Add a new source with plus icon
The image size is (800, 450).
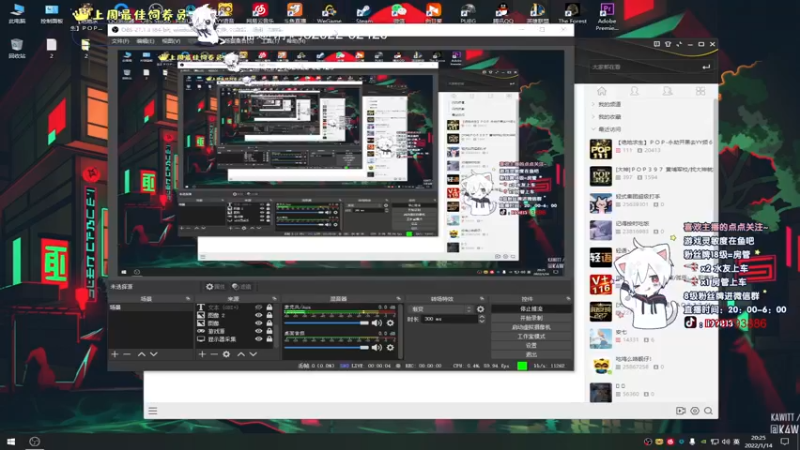(202, 354)
